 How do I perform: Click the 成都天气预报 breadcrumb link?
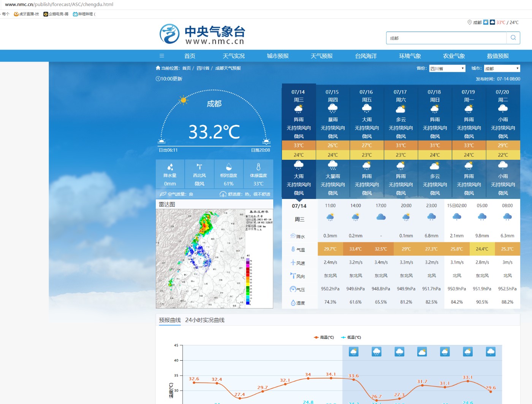click(228, 68)
